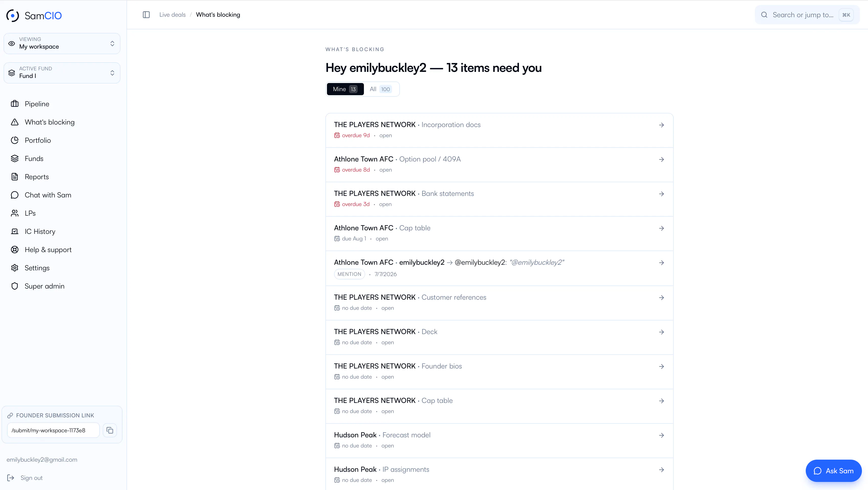Click the /submit/my-workspace-1173e8 link field
The height and width of the screenshot is (490, 868).
click(x=53, y=430)
